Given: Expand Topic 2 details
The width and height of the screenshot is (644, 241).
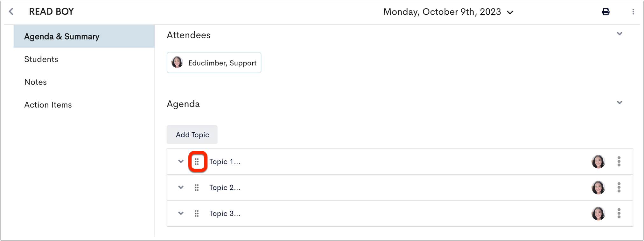Looking at the screenshot, I should pyautogui.click(x=181, y=187).
